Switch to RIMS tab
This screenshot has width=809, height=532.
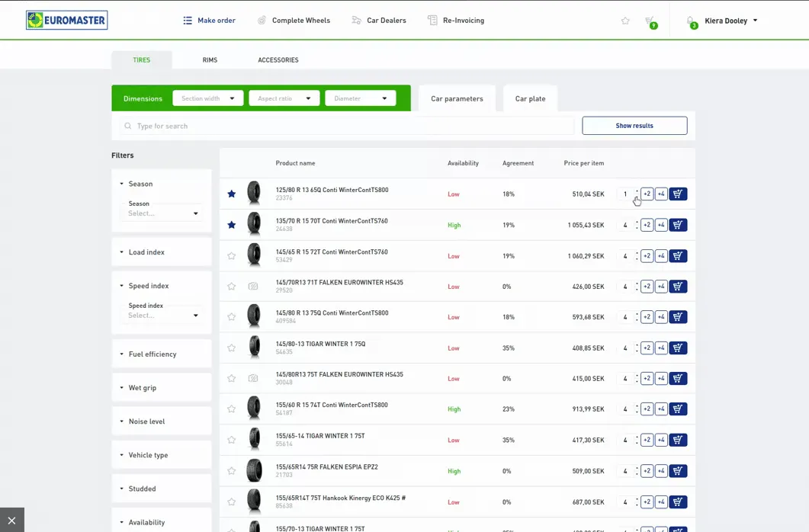[210, 59]
